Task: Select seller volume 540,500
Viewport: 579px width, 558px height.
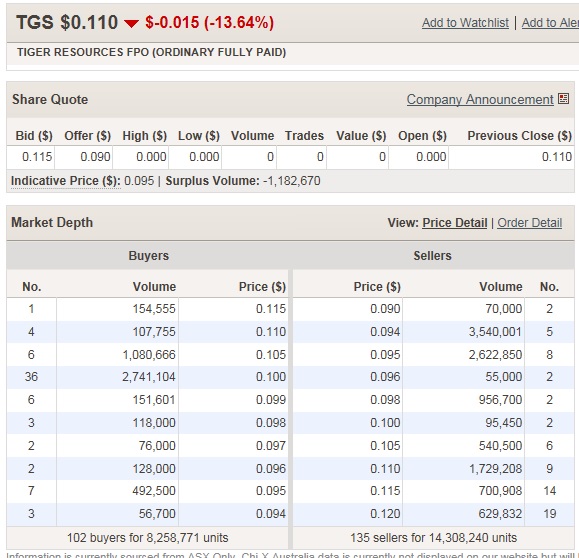Action: pos(500,445)
